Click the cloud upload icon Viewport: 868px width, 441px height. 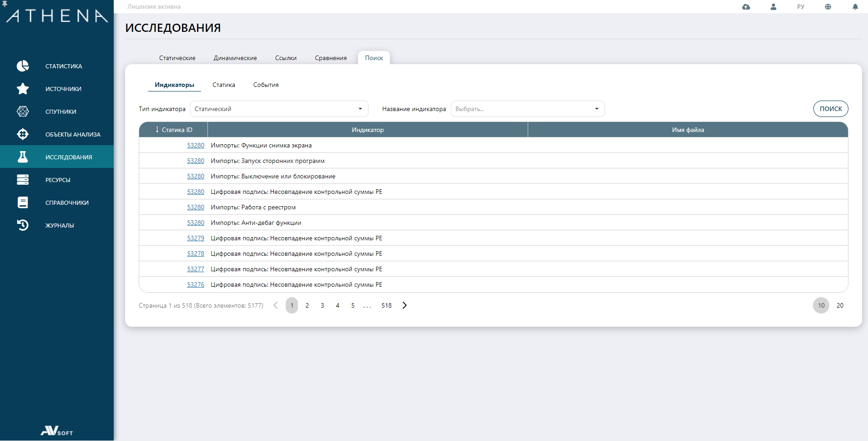point(746,7)
